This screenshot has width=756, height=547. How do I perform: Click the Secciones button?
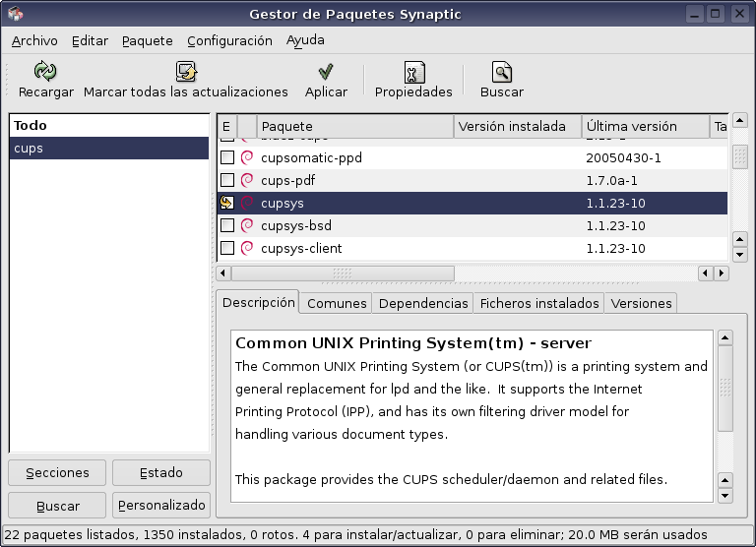point(57,473)
